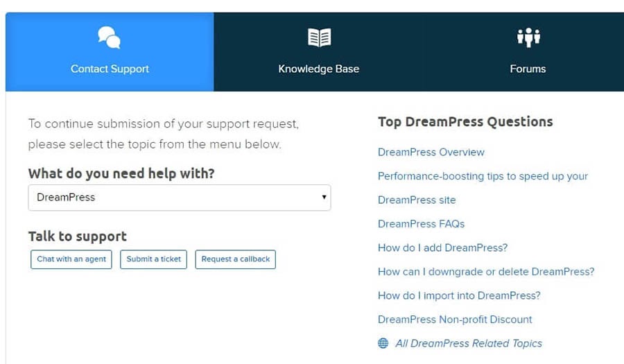Switch to the Knowledge Base tab

318,52
